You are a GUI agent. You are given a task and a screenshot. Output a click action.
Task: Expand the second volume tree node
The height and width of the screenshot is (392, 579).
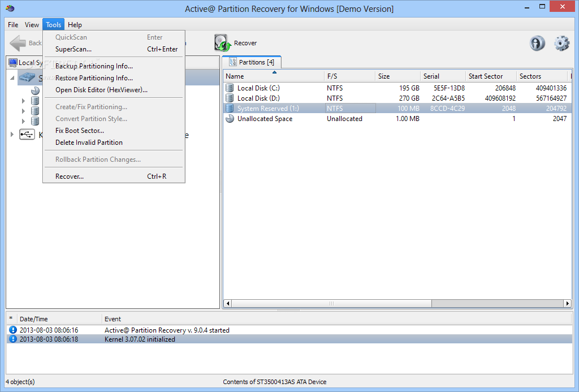[x=23, y=111]
